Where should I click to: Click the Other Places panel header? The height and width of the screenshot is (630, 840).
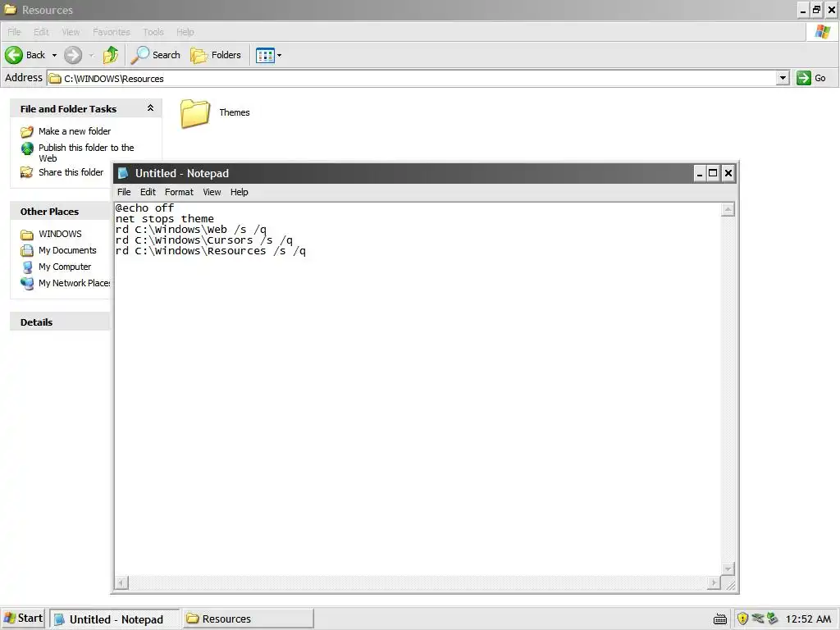(x=61, y=212)
